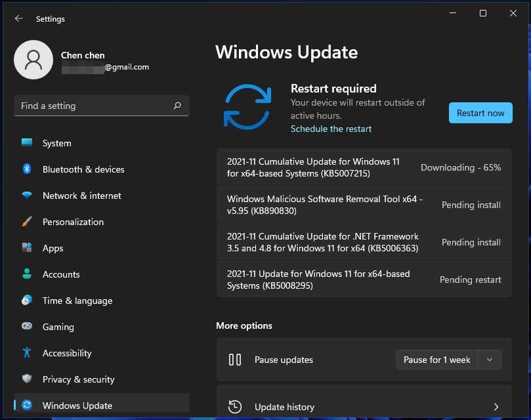Click the large update sync arrows icon
Image resolution: width=531 pixels, height=420 pixels.
tap(247, 107)
